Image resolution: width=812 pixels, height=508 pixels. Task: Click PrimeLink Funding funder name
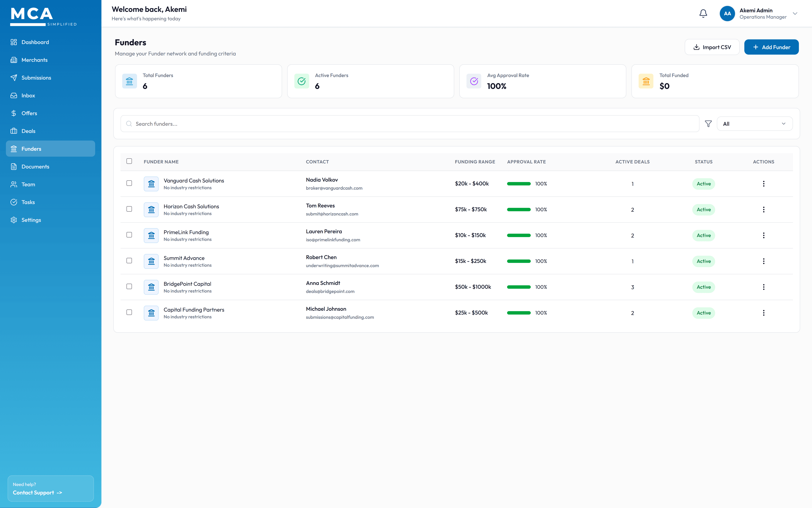point(186,232)
